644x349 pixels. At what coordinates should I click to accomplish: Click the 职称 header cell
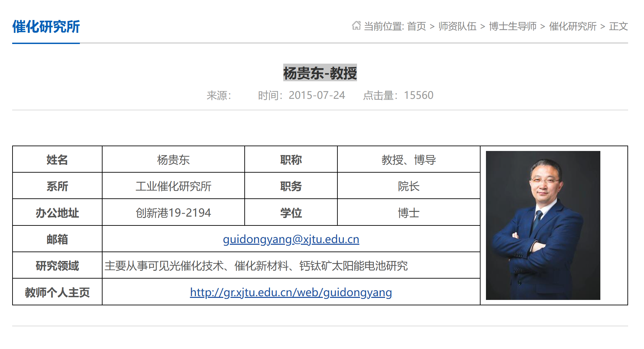click(291, 159)
